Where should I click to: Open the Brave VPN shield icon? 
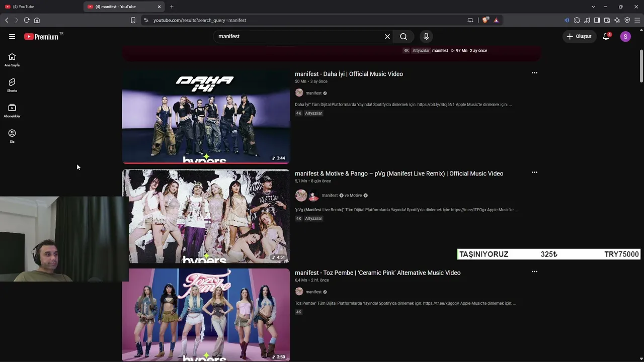[x=627, y=20]
